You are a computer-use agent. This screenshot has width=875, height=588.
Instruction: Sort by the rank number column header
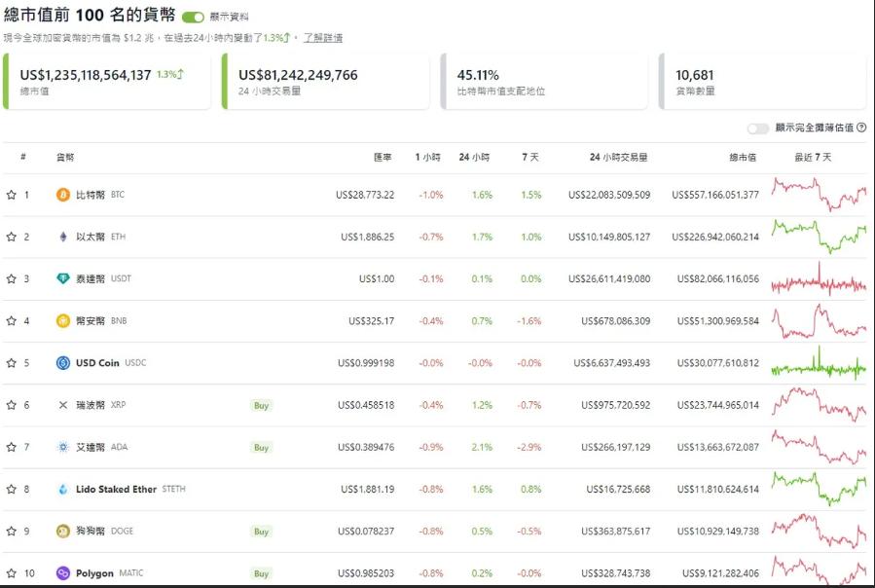click(x=23, y=157)
